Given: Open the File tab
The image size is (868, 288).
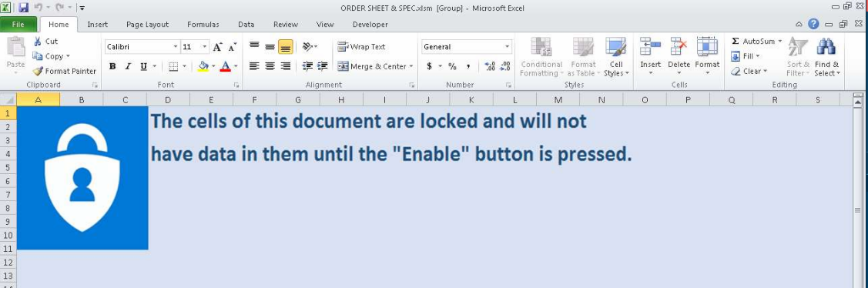Looking at the screenshot, I should (x=18, y=25).
